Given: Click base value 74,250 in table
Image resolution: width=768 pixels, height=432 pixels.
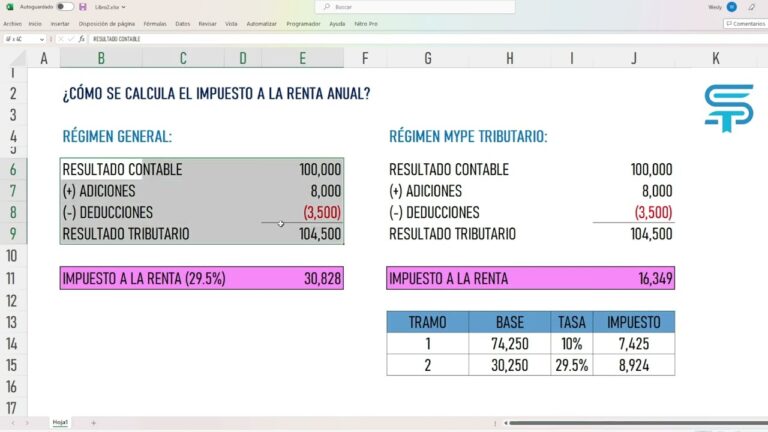Looking at the screenshot, I should (509, 344).
